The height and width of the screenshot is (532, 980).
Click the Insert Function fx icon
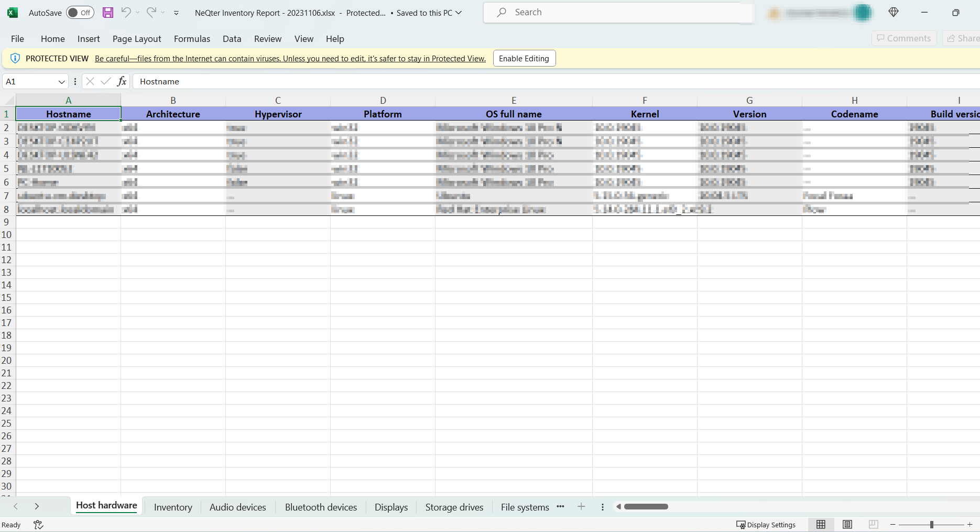coord(122,81)
